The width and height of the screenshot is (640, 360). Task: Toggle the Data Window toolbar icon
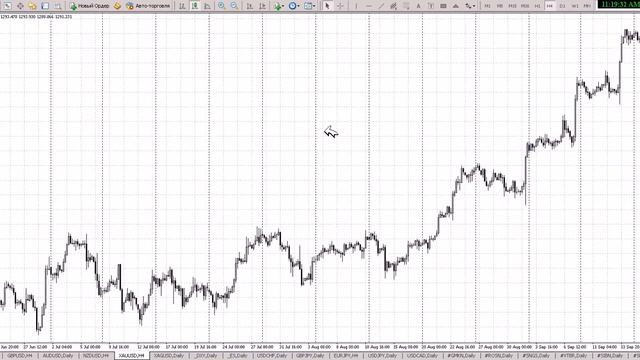coord(20,6)
